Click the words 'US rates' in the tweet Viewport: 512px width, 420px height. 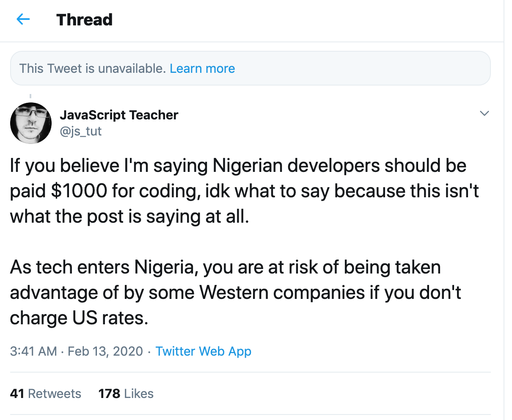pyautogui.click(x=110, y=318)
